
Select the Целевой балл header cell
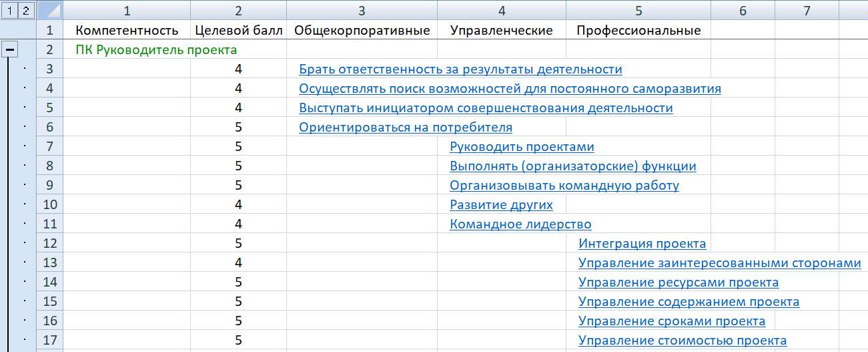coord(238,30)
